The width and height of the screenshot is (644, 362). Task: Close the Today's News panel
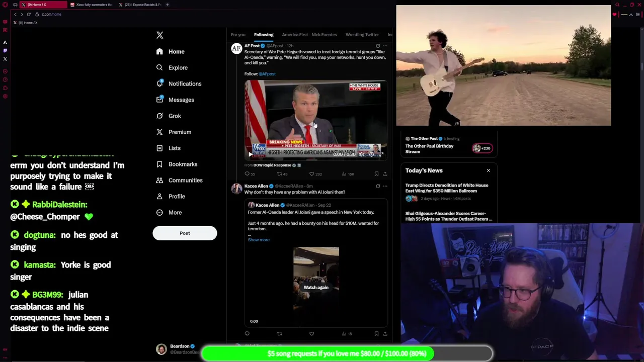click(488, 170)
